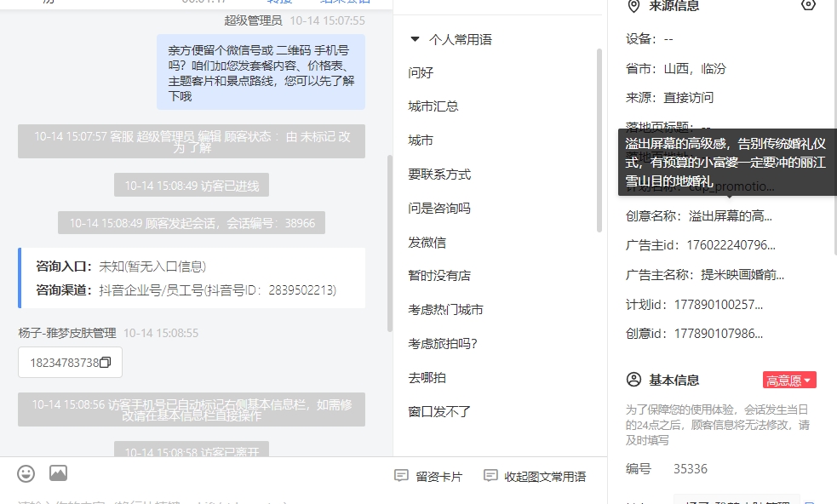Click the 创意名称 field value
This screenshot has height=504, width=837.
[x=731, y=215]
